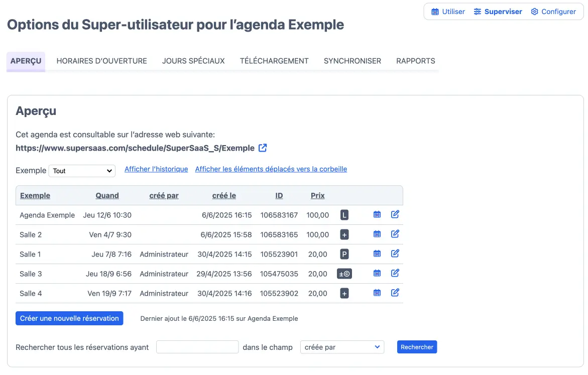Click 'Dernier ajout le 6/6/2025' status text
Screen dimensions: 588x375
pyautogui.click(x=219, y=318)
